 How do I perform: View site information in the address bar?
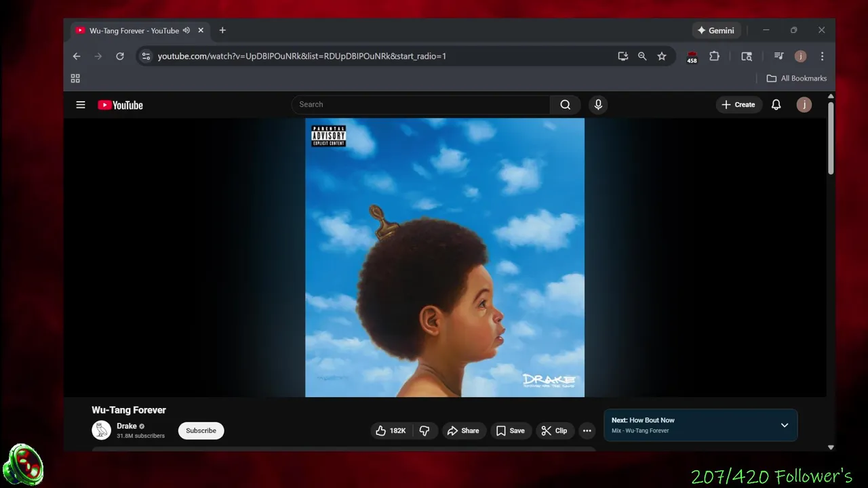[146, 56]
